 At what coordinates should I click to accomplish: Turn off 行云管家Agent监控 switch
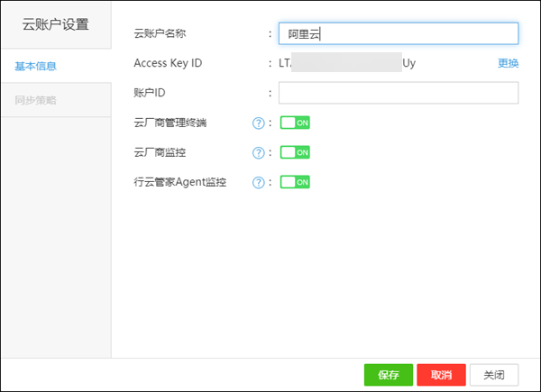[295, 182]
